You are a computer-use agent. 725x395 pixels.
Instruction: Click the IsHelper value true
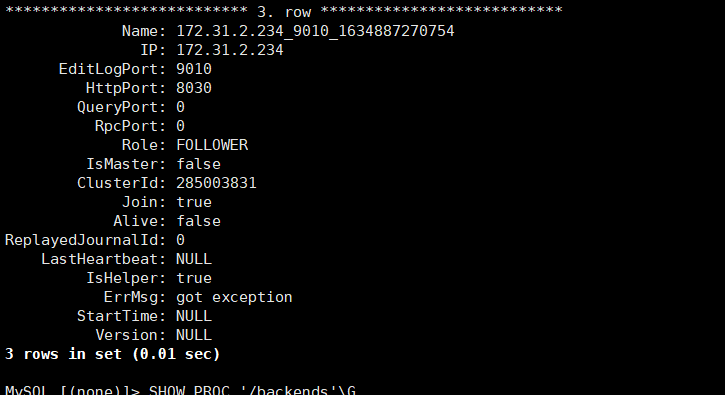pos(194,278)
